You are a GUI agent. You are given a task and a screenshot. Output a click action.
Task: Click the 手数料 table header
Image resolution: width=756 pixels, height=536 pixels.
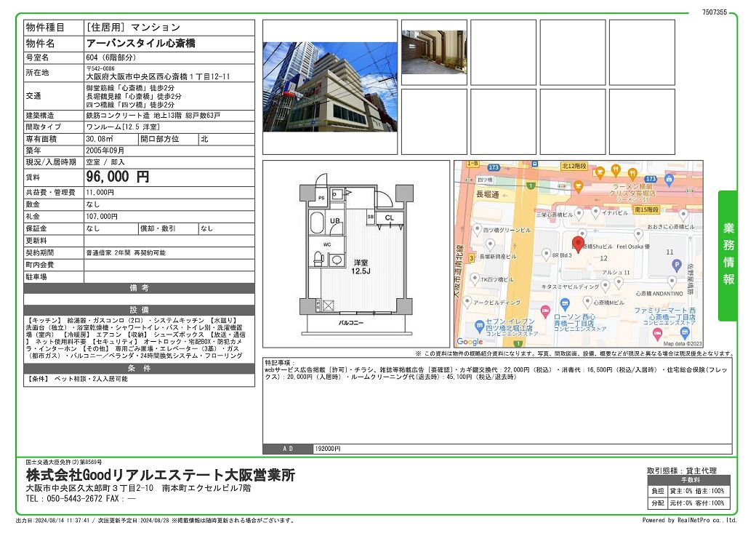(691, 481)
